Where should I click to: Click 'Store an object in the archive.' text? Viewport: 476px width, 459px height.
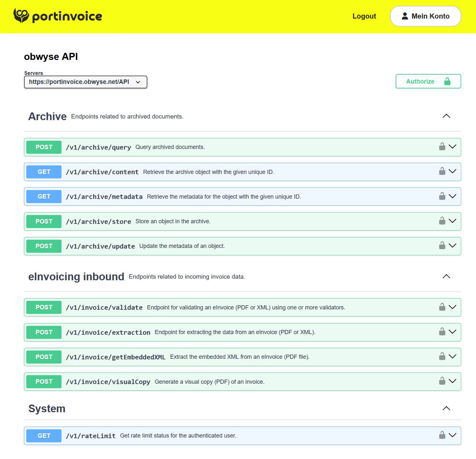tap(173, 221)
